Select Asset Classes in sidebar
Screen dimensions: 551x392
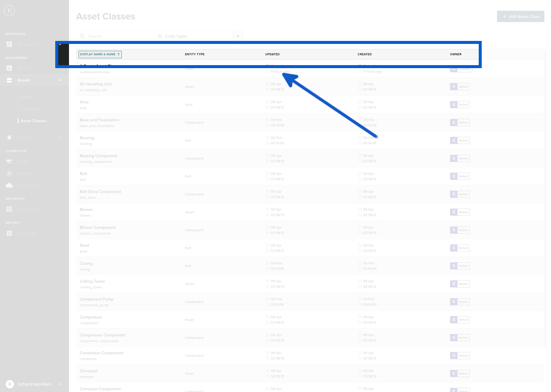[33, 121]
